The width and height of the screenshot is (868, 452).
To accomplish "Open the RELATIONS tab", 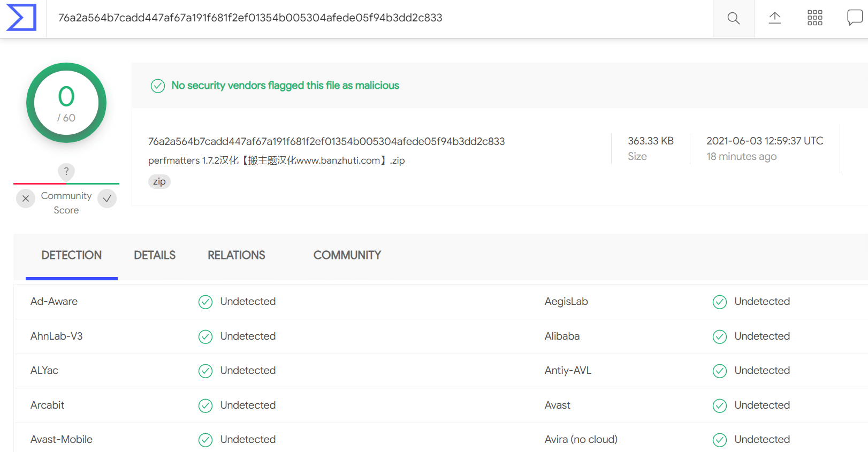I will point(237,255).
